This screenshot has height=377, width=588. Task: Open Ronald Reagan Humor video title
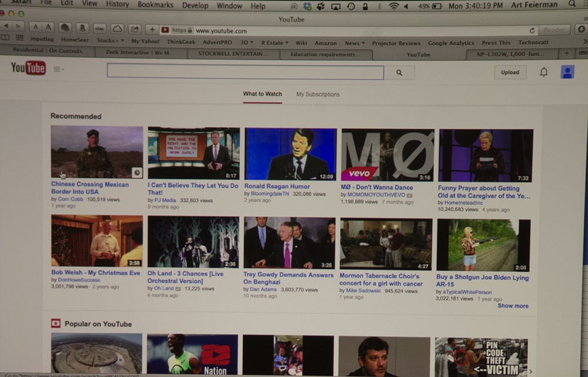[x=277, y=186]
